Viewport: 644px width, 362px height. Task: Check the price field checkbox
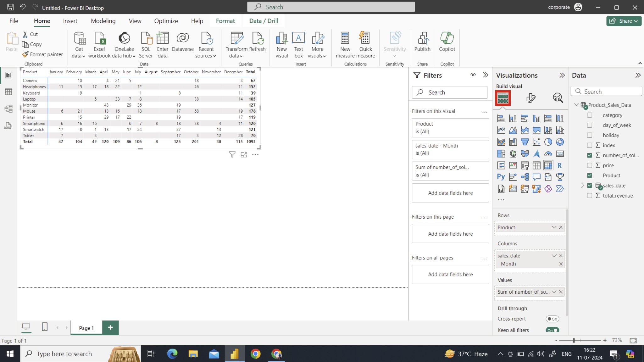(x=590, y=165)
